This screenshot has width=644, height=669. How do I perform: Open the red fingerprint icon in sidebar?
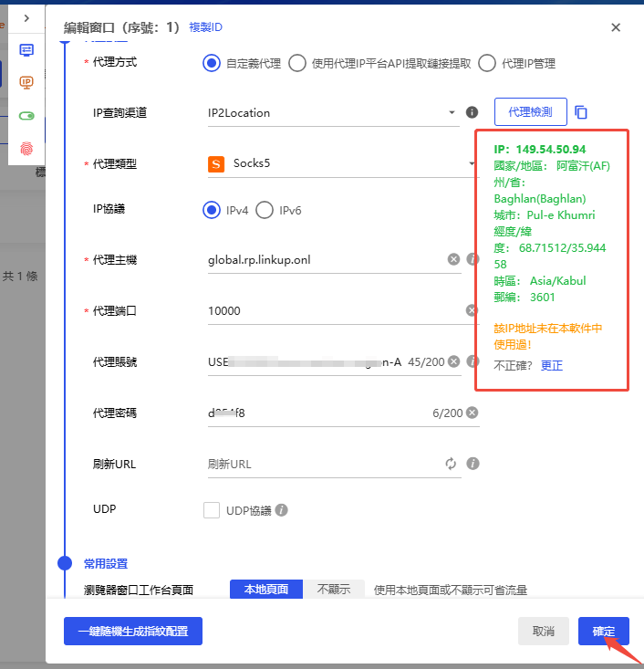point(26,149)
